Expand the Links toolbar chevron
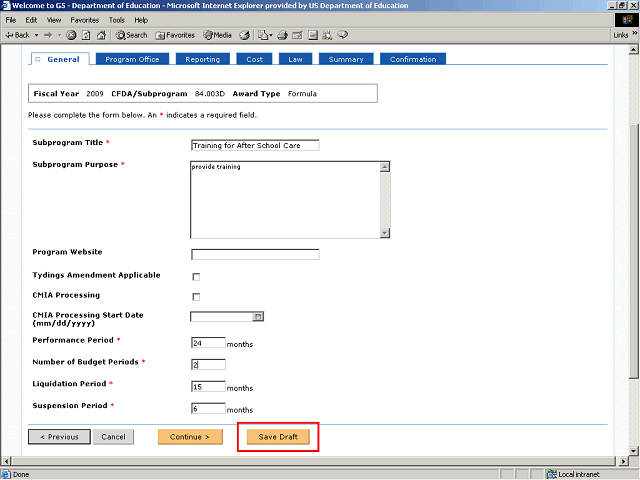Viewport: 640px width, 480px height. [x=635, y=33]
